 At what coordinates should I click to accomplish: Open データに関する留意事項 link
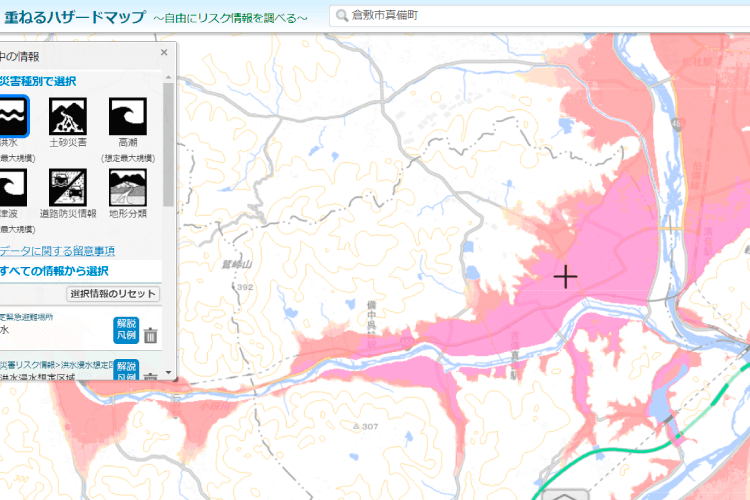click(x=57, y=251)
